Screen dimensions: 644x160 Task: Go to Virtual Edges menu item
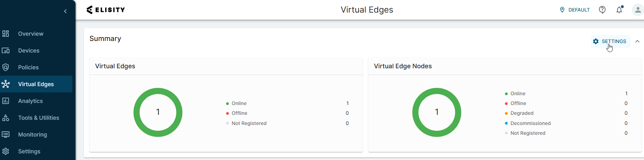click(36, 84)
